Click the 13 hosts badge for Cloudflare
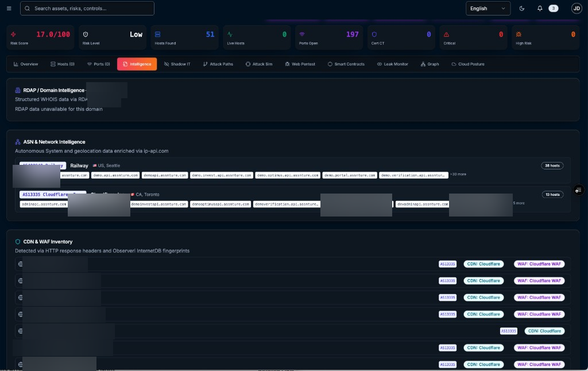 (552, 194)
